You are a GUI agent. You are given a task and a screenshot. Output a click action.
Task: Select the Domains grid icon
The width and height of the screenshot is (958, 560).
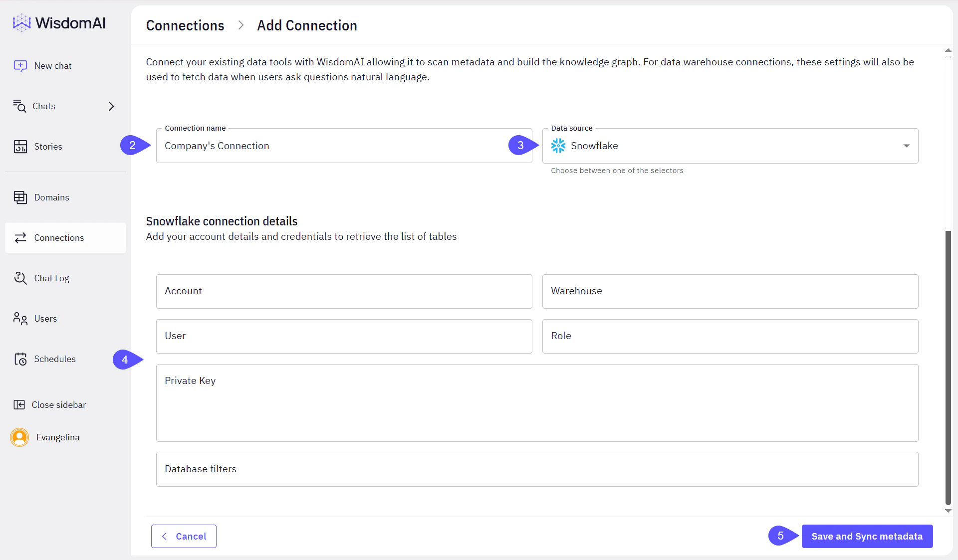coord(20,197)
